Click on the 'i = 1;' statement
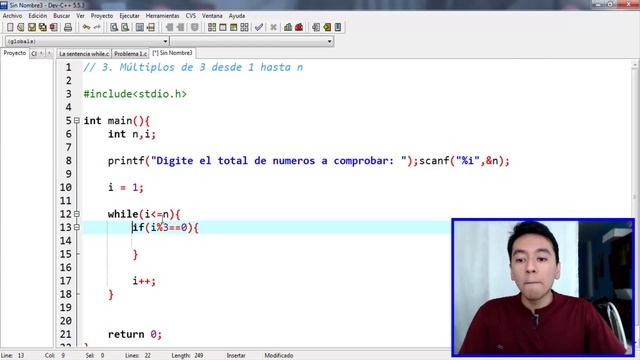This screenshot has height=360, width=640. tap(126, 187)
